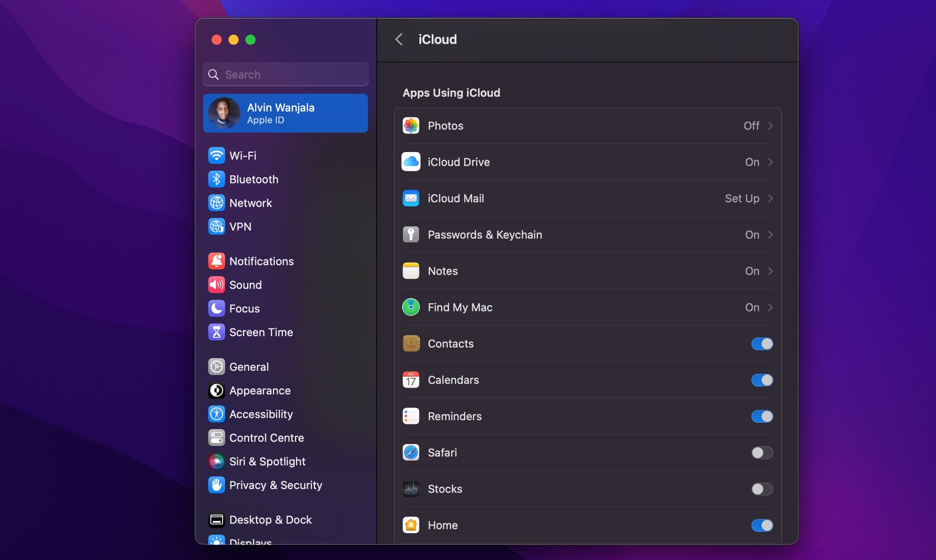
Task: Disable Reminders iCloud syncing
Action: (762, 416)
